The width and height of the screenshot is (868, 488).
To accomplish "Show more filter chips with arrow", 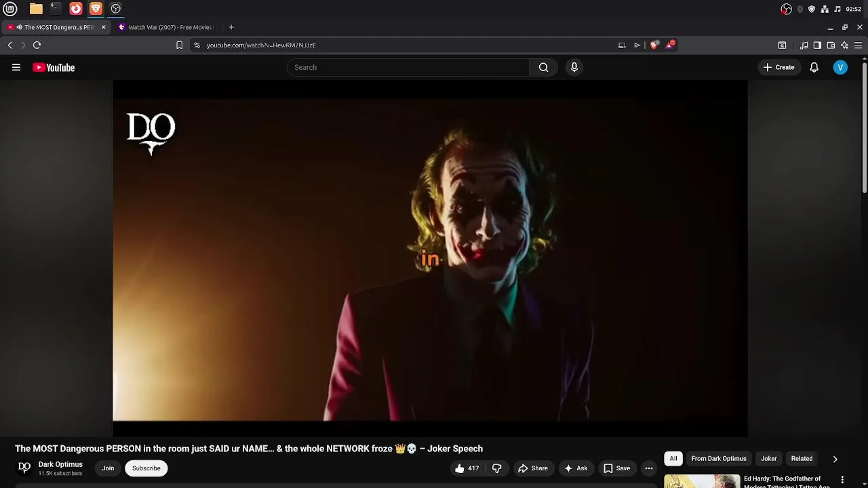I will tap(835, 459).
